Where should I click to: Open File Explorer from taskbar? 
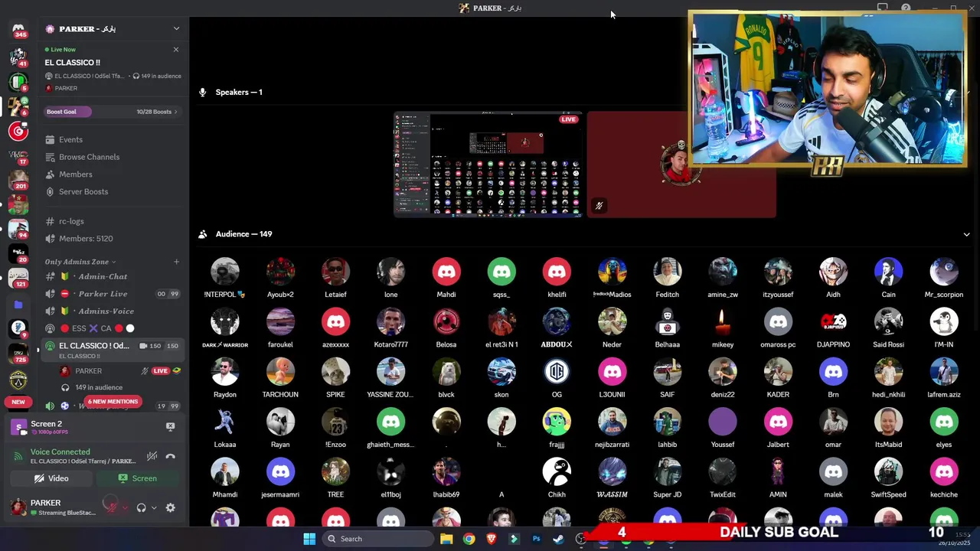tap(446, 539)
